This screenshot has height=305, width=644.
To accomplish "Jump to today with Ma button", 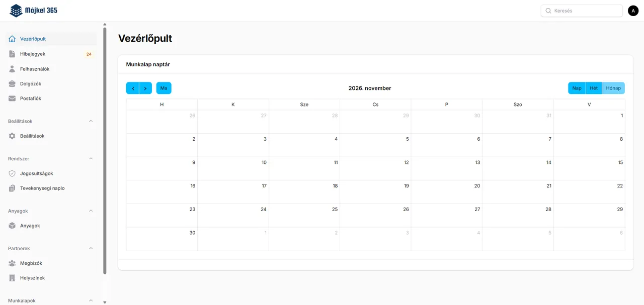I will click(164, 88).
